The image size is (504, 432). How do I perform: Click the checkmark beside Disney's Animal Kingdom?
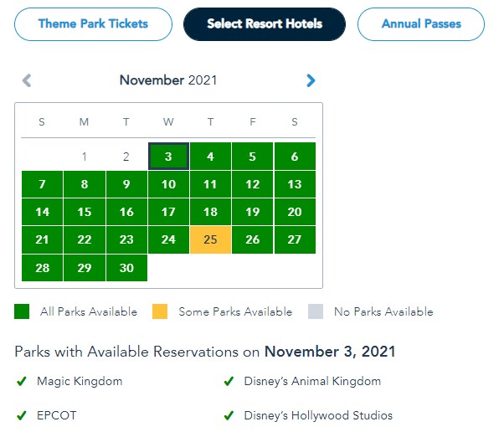(229, 382)
